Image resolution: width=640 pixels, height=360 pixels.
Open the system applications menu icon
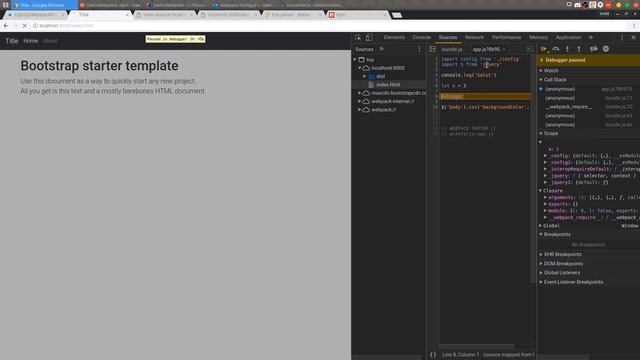(x=5, y=5)
